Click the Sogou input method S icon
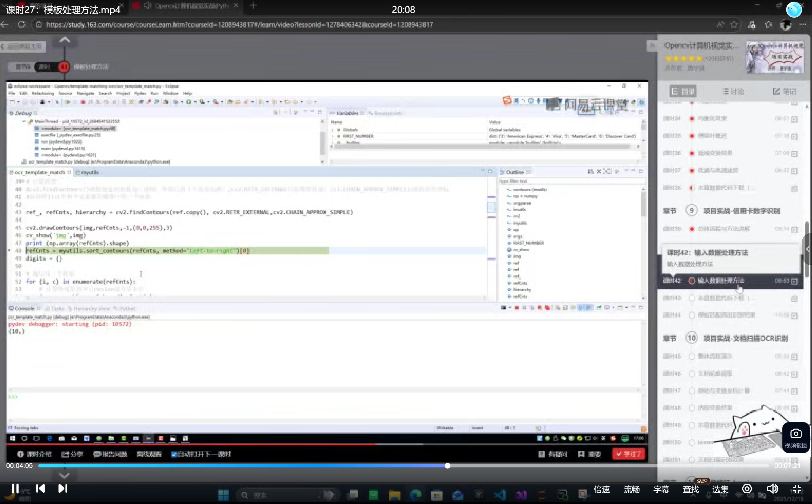The height and width of the screenshot is (504, 812). point(507,101)
